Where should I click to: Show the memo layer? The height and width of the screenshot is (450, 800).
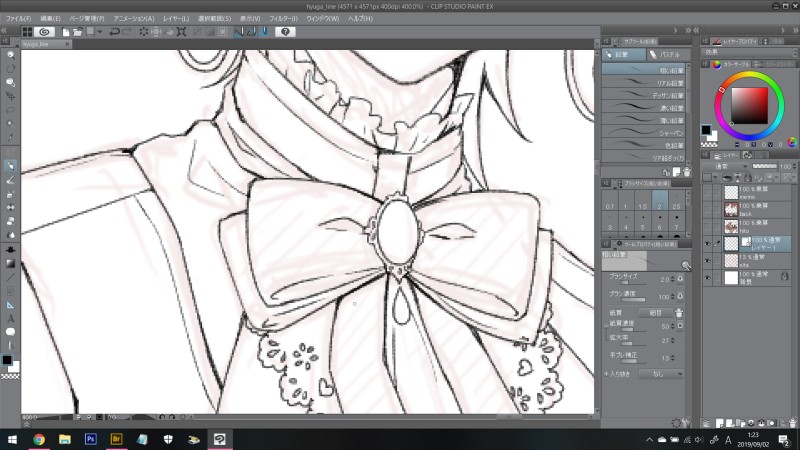coord(707,192)
